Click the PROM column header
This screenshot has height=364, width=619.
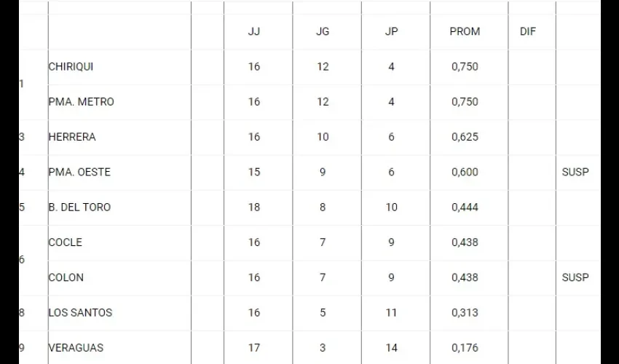pyautogui.click(x=465, y=32)
